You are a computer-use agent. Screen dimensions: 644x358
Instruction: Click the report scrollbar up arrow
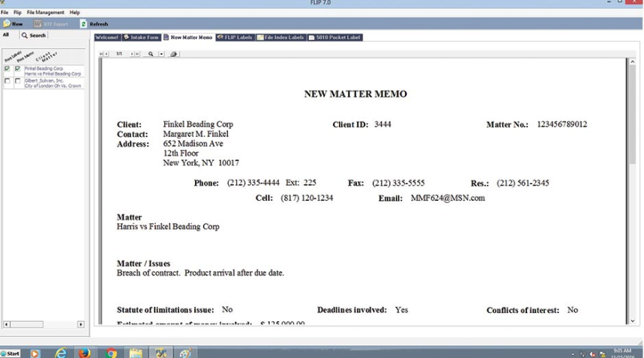tap(633, 61)
